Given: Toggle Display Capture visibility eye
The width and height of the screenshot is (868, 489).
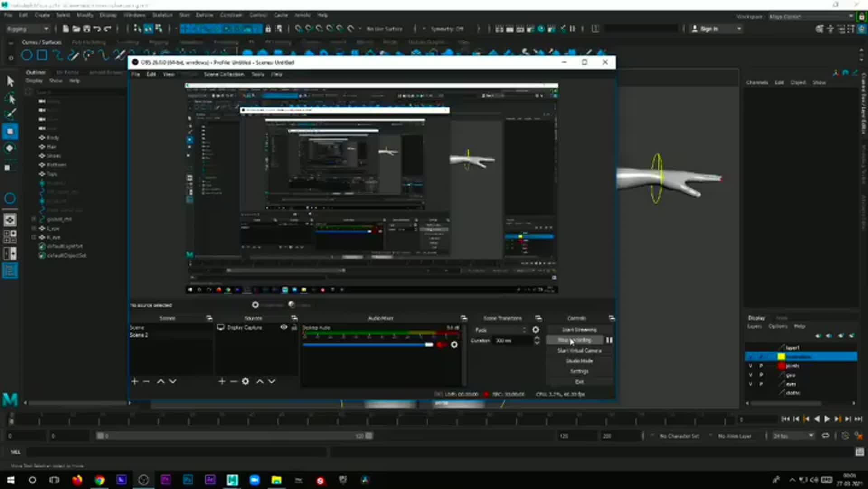Looking at the screenshot, I should [283, 327].
